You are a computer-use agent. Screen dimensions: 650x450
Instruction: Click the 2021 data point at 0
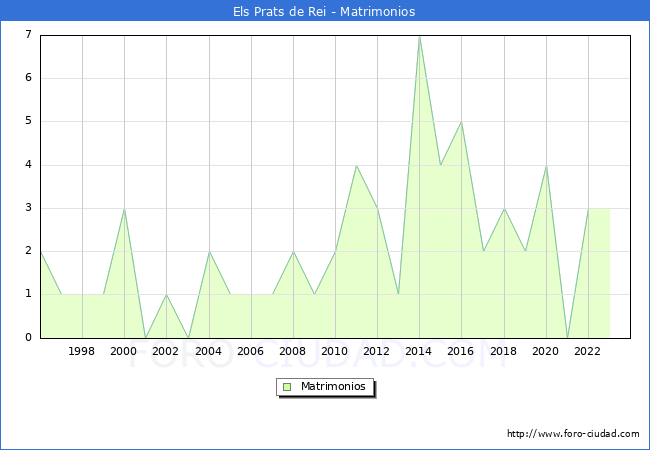click(568, 338)
